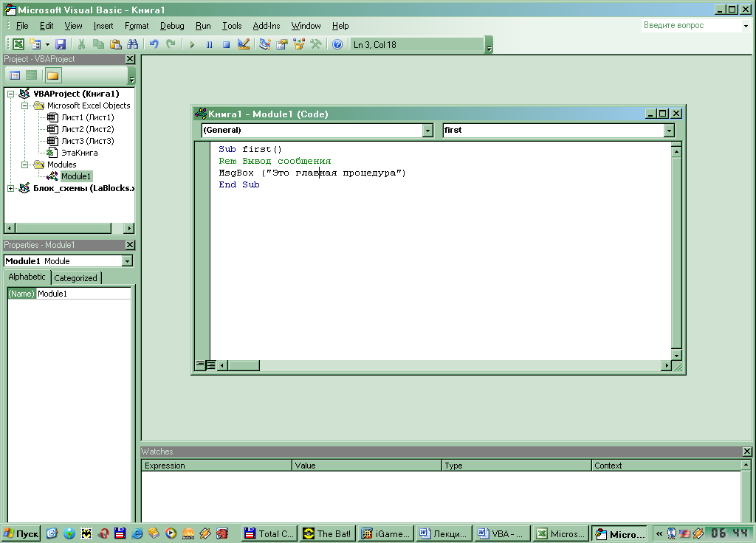Open the Insert menu
Viewport: 756px width, 543px height.
pos(103,26)
